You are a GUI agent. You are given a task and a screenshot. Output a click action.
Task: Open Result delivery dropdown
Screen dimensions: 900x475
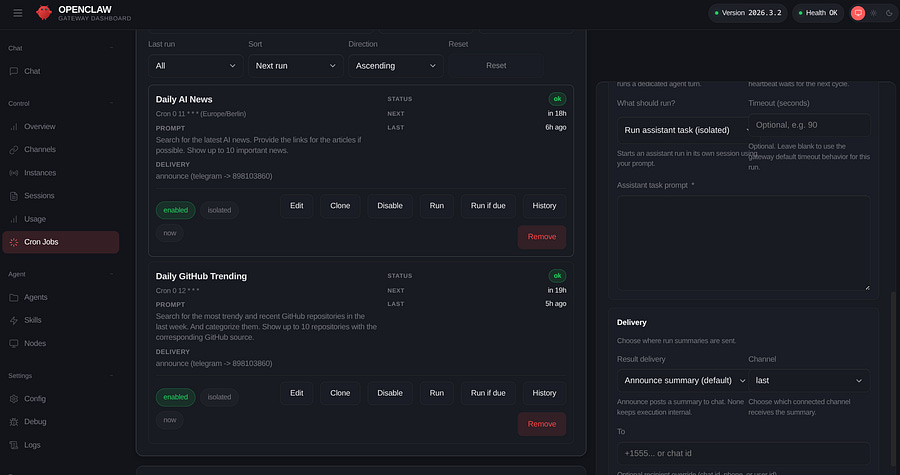(x=682, y=380)
